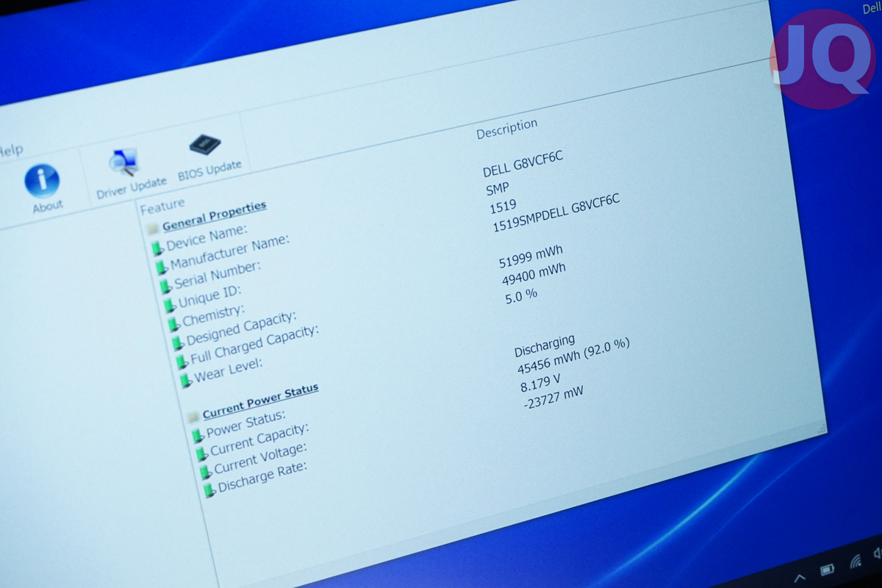Click the battery icon beside Serial Number

165,287
